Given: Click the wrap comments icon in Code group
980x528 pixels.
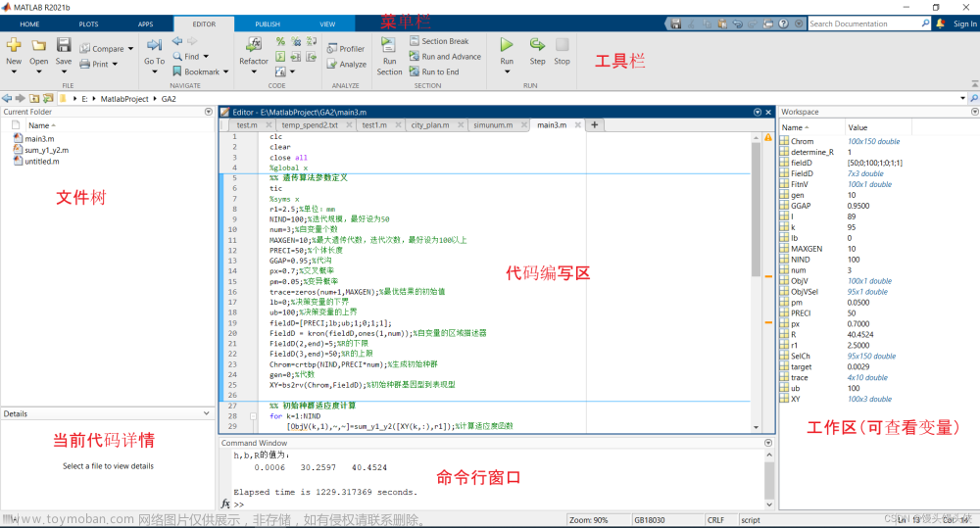Looking at the screenshot, I should click(x=312, y=41).
